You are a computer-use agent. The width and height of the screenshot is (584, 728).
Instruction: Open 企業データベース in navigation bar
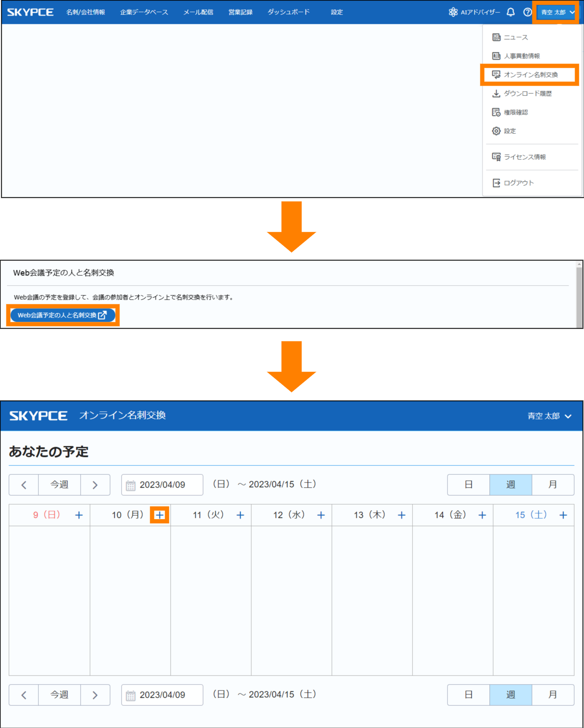(144, 12)
